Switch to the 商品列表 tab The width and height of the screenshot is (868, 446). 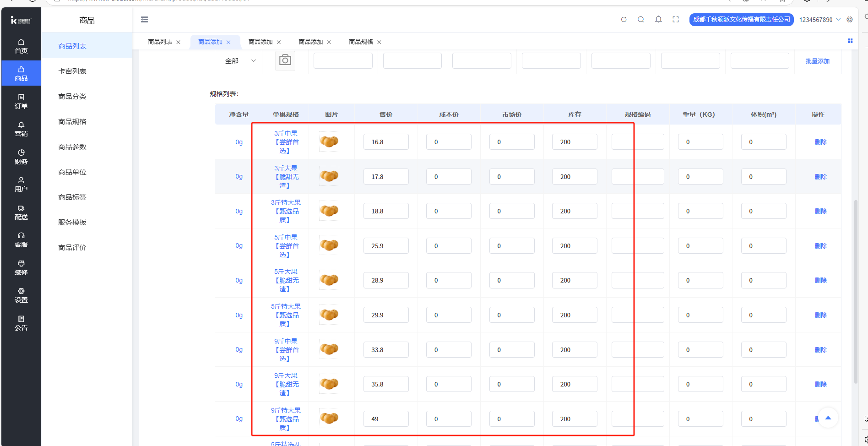click(160, 42)
